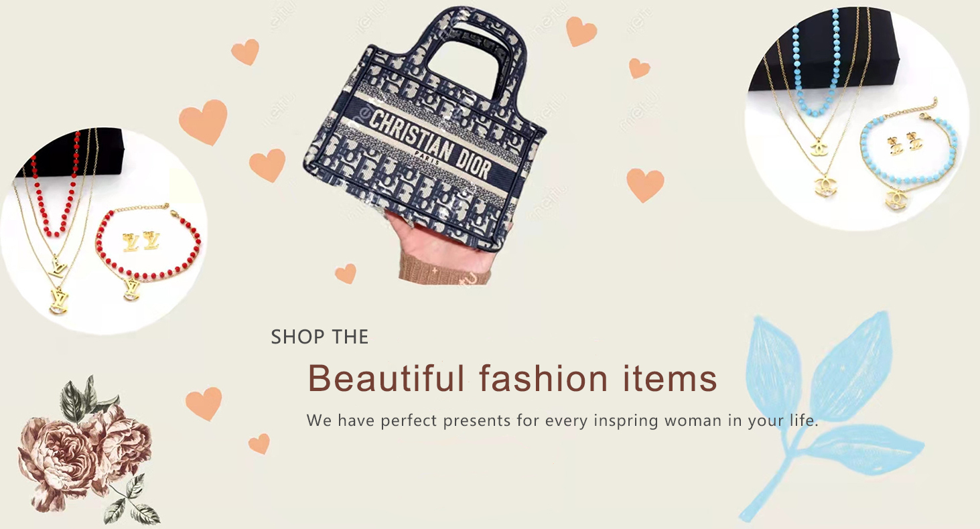The width and height of the screenshot is (980, 529).
Task: Click the large heart right of the bag
Action: click(645, 185)
